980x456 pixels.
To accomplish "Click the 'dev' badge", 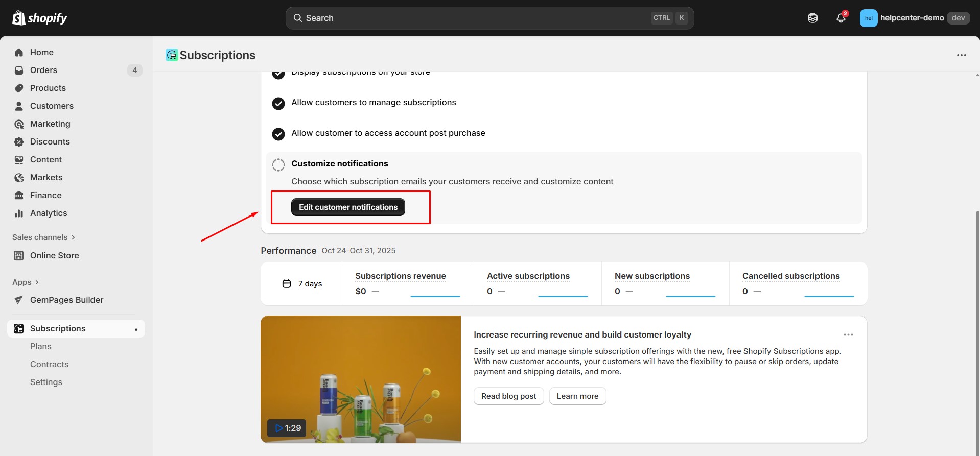I will point(958,18).
